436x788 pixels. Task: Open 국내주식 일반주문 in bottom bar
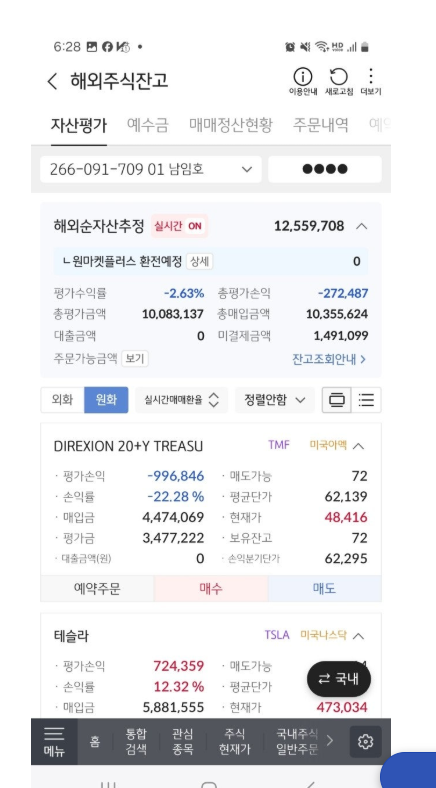click(x=297, y=741)
